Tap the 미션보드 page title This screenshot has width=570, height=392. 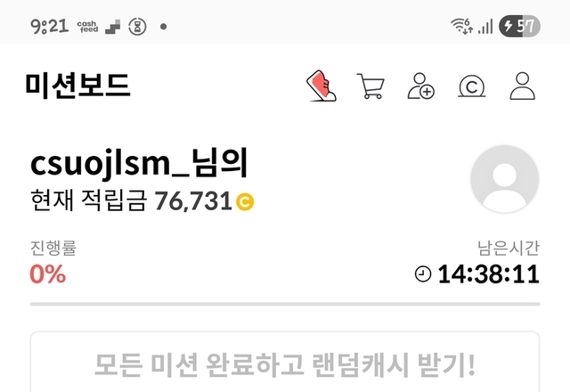pyautogui.click(x=77, y=86)
